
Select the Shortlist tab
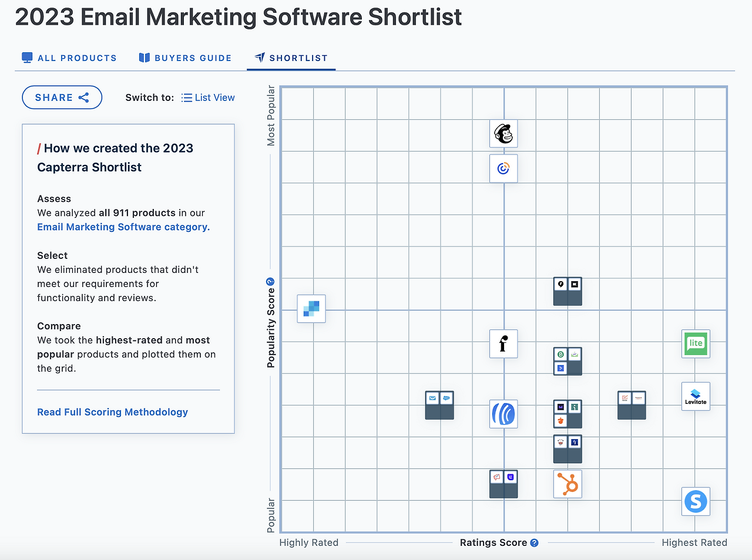click(291, 58)
